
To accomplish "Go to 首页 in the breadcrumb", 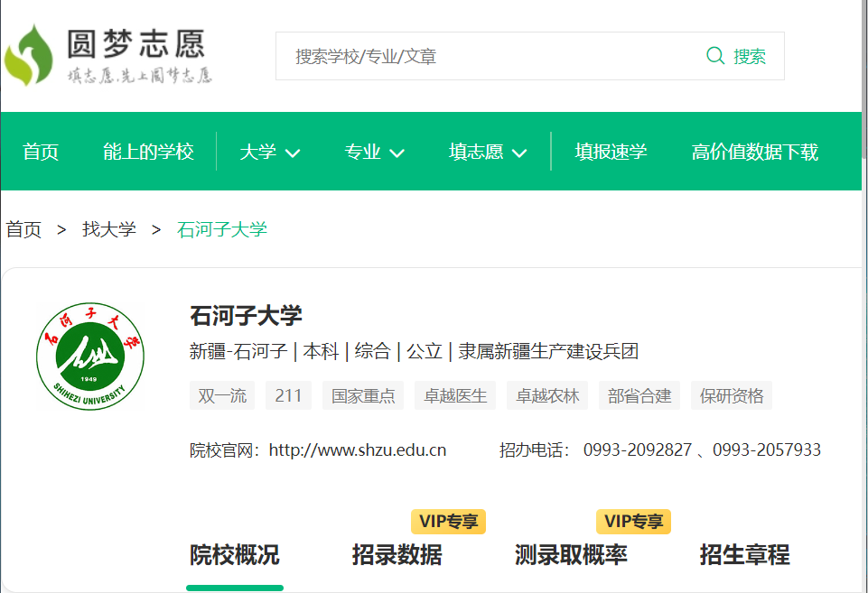I will tap(23, 229).
